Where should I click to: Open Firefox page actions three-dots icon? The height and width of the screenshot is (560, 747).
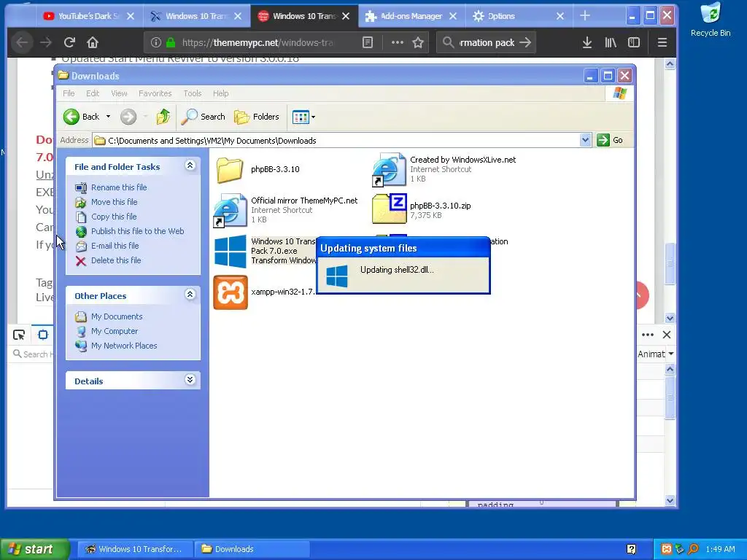pyautogui.click(x=398, y=42)
